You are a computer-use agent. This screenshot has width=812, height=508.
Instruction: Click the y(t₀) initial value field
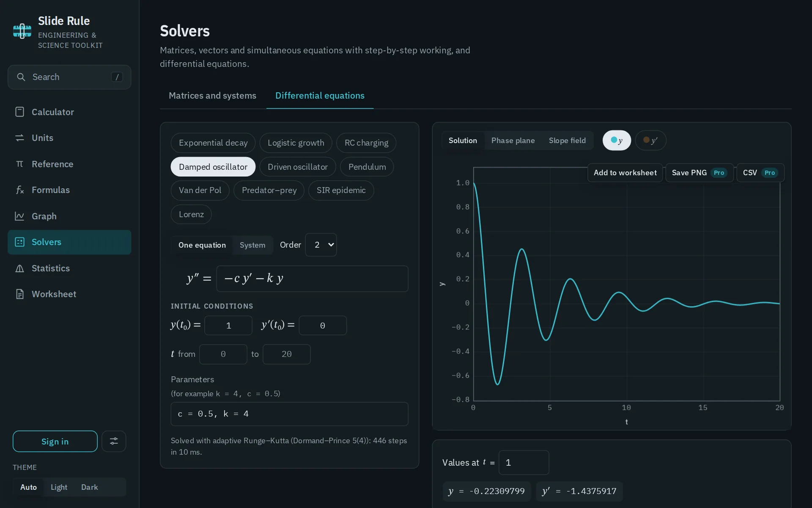click(x=228, y=326)
